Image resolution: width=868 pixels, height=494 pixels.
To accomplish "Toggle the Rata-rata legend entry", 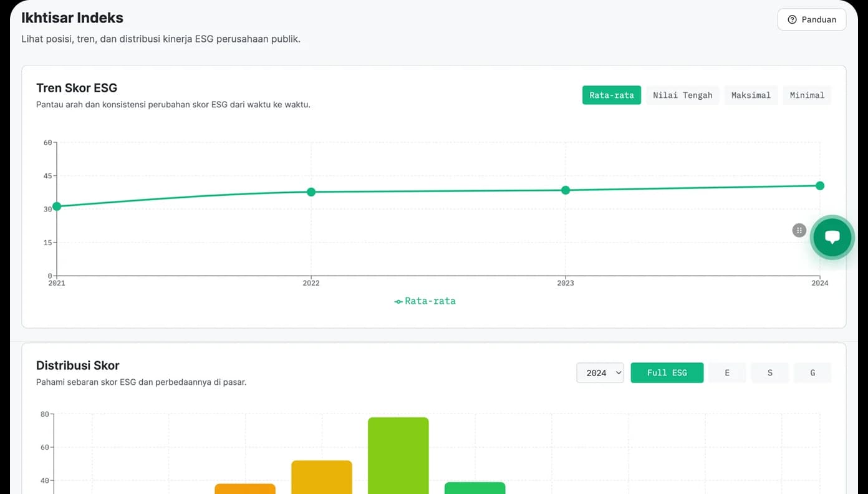I will (425, 301).
